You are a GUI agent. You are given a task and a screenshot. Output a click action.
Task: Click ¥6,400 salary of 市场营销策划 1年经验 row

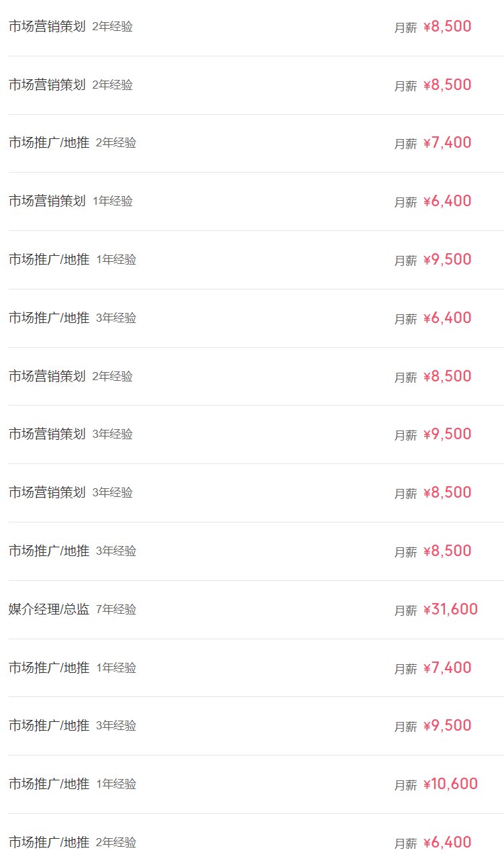(x=447, y=201)
